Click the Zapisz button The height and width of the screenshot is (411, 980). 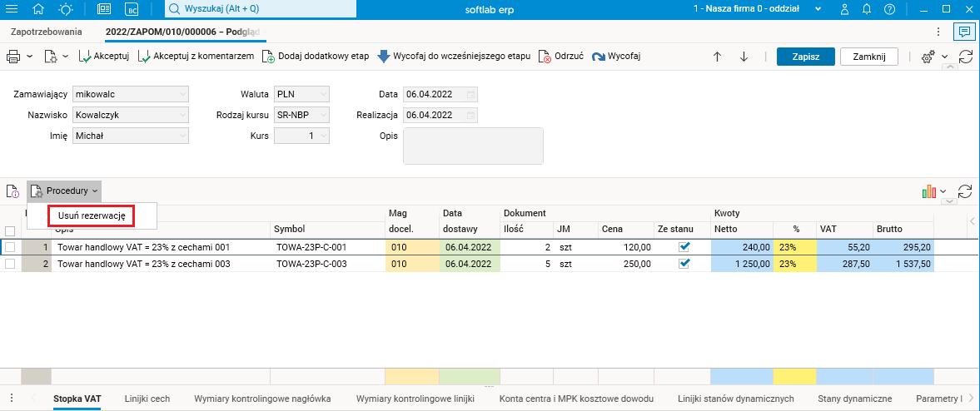(x=806, y=57)
